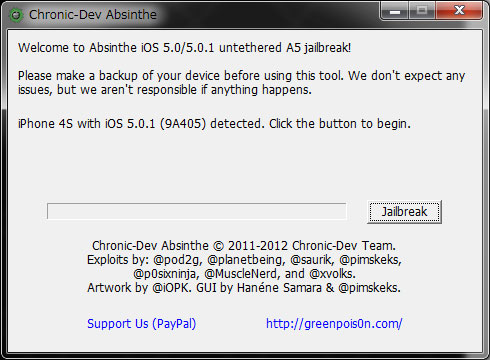The height and width of the screenshot is (360, 490).
Task: Click the Welcome to Absinthe heading text
Action: point(184,48)
